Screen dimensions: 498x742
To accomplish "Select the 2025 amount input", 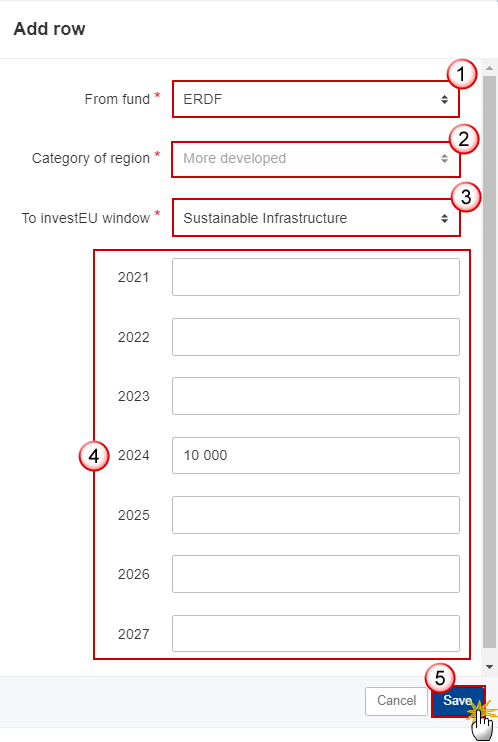I will tap(316, 515).
